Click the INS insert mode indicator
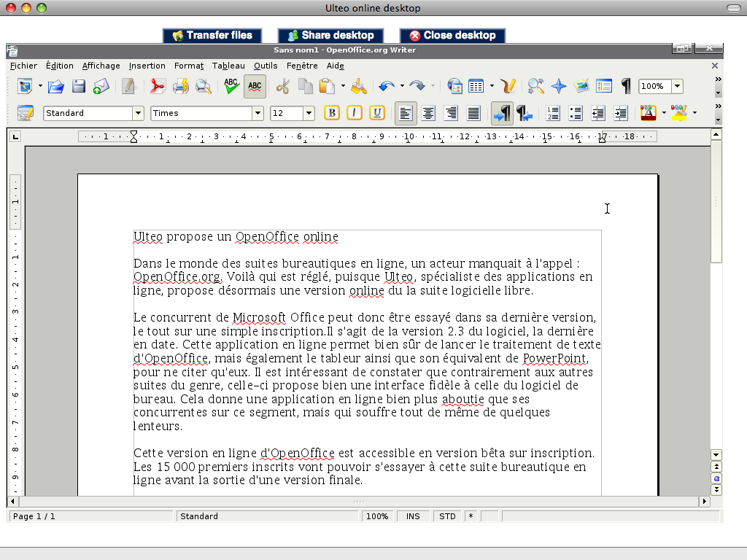The height and width of the screenshot is (560, 747). [413, 516]
